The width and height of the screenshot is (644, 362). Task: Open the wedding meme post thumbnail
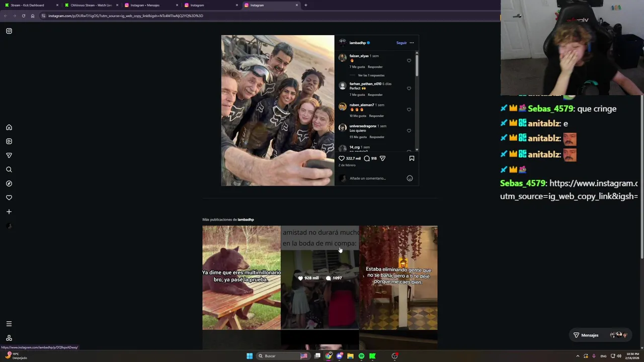pyautogui.click(x=320, y=278)
